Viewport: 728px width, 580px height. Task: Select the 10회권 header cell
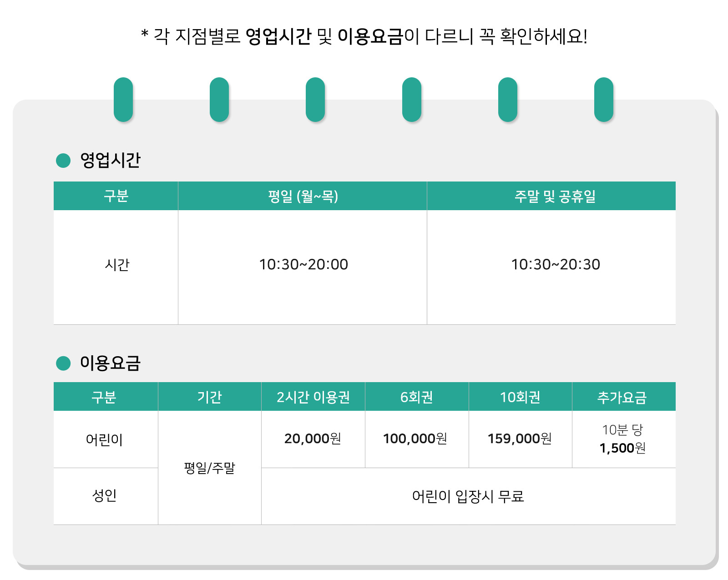[520, 397]
